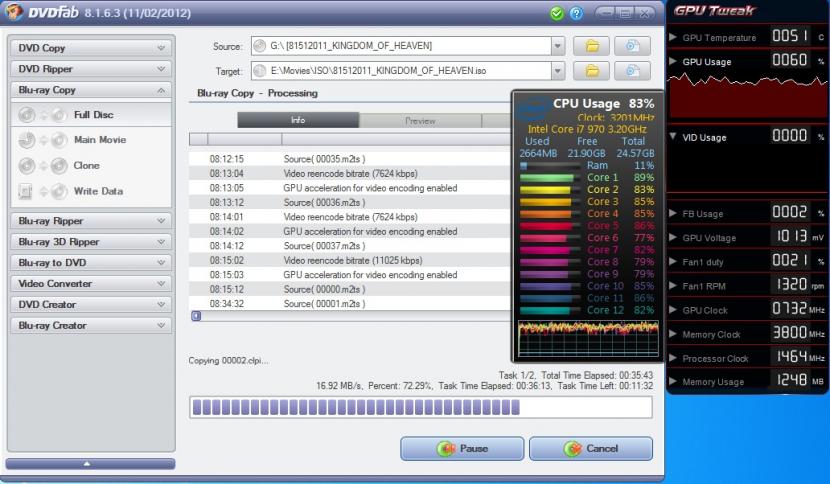The image size is (830, 484).
Task: Click the Core 1 usage bar in CPU gadget
Action: click(x=549, y=177)
